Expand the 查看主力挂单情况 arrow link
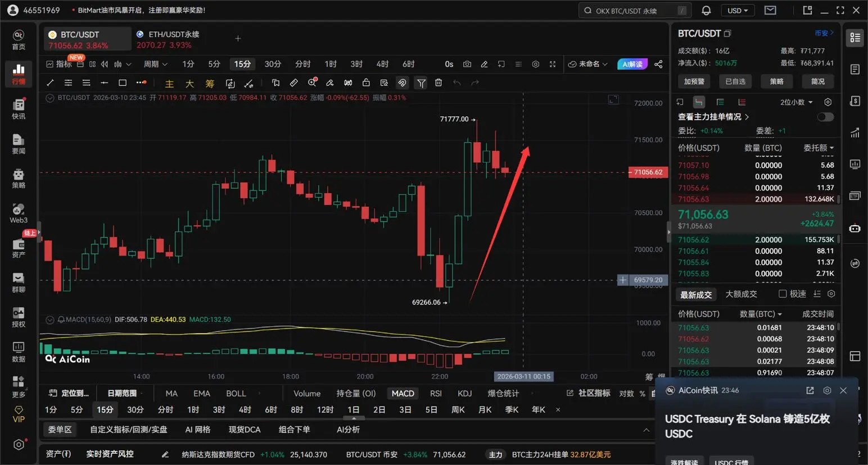Viewport: 868px width, 465px height. 747,117
